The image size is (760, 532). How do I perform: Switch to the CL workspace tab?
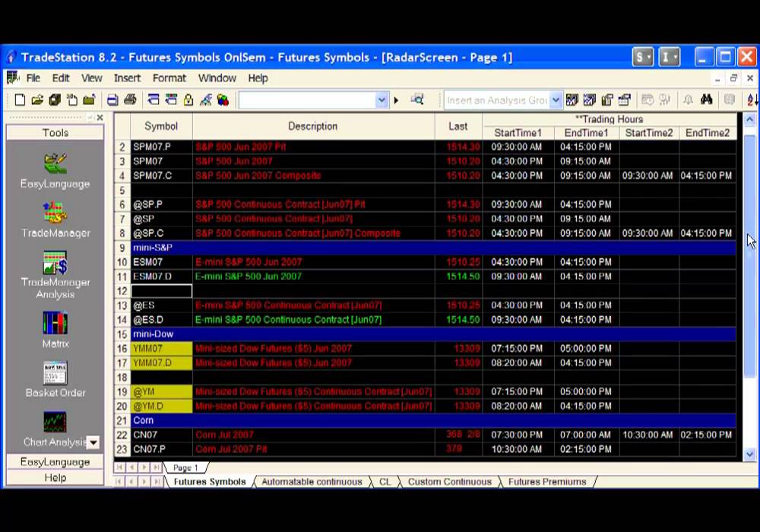click(385, 482)
